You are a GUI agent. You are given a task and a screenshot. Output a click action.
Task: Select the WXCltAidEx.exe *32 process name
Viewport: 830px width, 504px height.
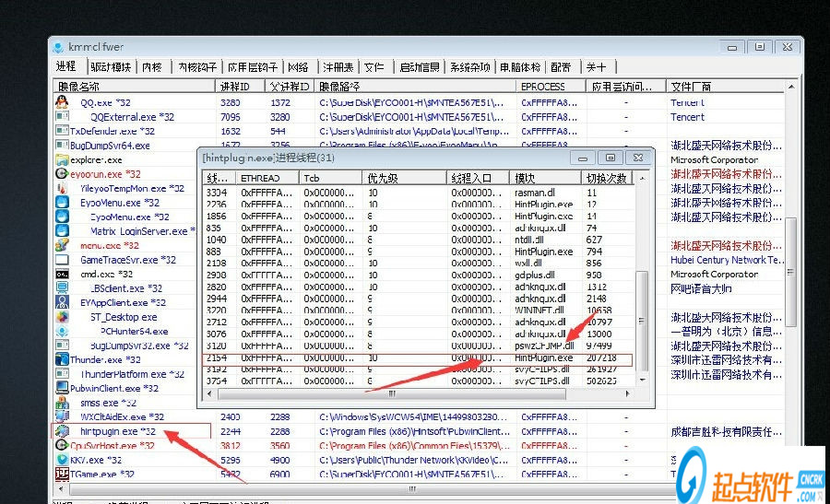(123, 416)
